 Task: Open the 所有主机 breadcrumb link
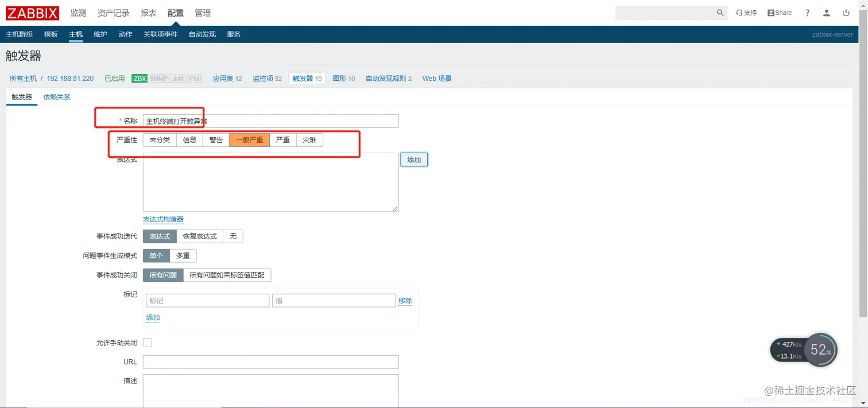pos(23,79)
